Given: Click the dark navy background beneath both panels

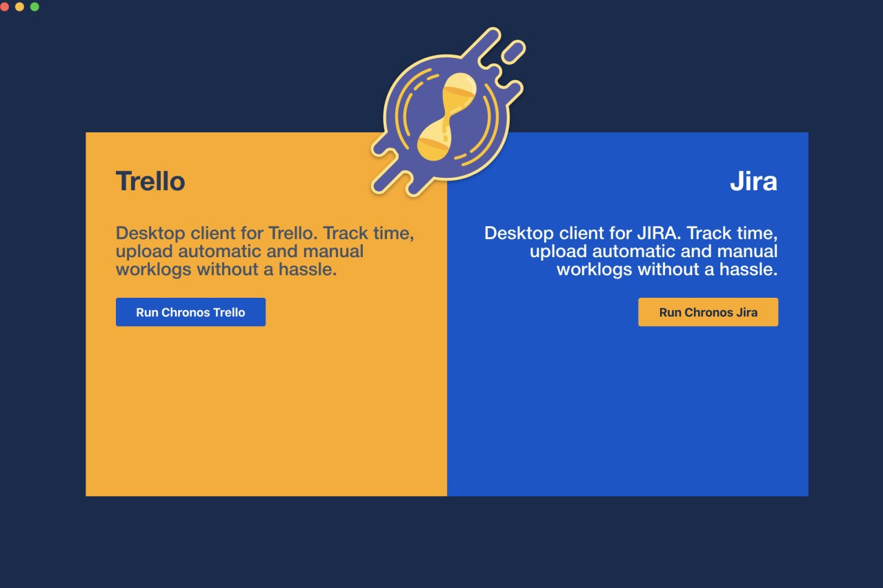Looking at the screenshot, I should click(441, 541).
